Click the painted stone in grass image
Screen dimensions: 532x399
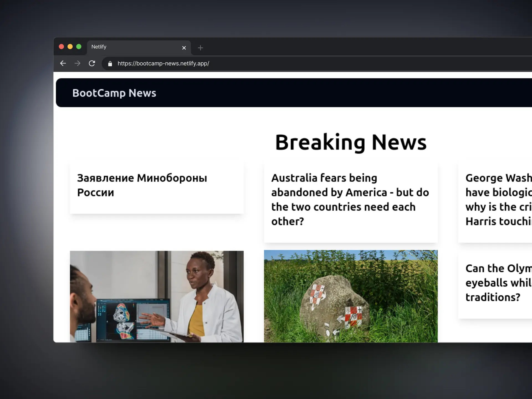point(351,296)
